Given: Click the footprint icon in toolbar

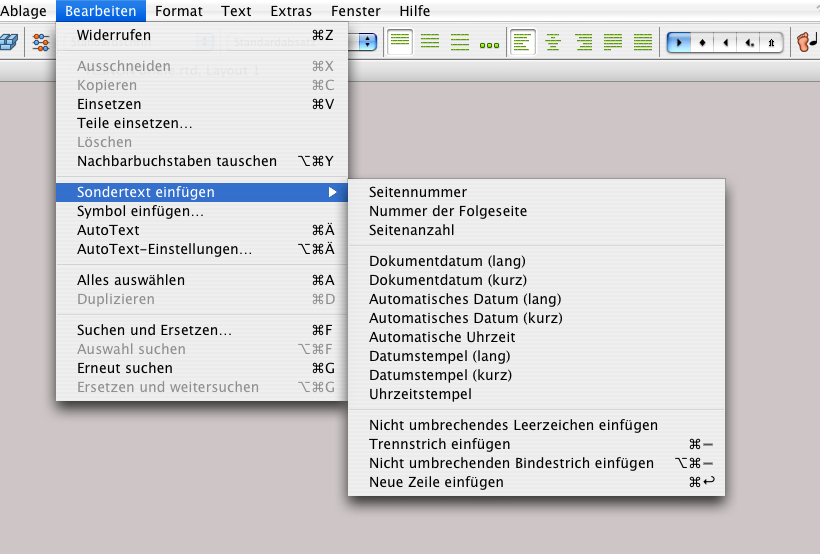Looking at the screenshot, I should (806, 42).
